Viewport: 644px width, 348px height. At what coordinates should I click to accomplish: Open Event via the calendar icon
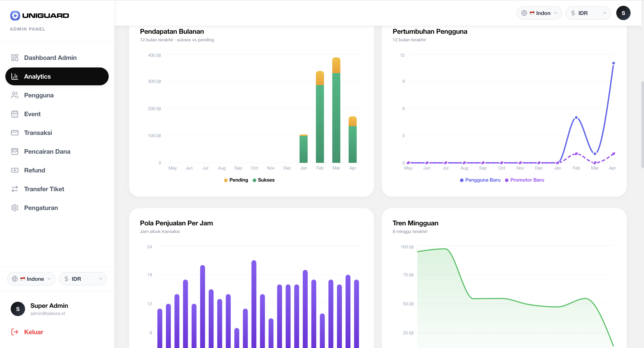coord(15,114)
